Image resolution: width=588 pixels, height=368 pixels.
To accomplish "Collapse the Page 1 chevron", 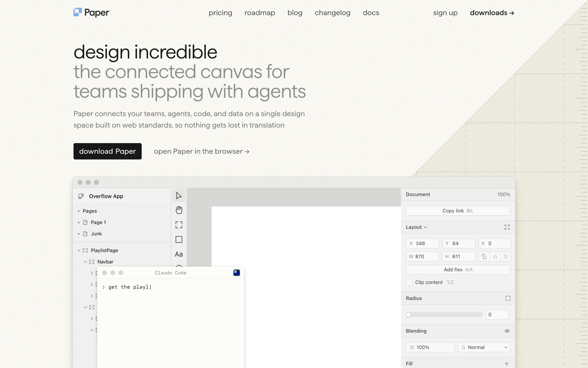I will pos(79,222).
